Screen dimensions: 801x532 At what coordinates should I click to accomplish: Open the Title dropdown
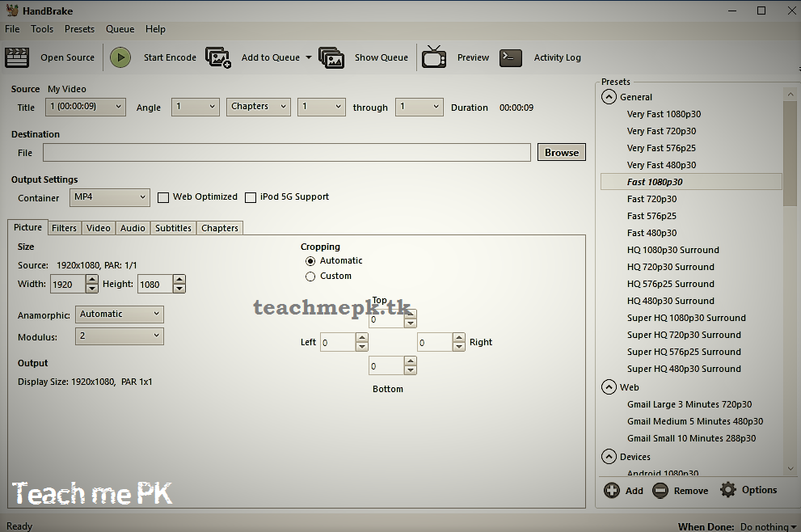click(86, 107)
